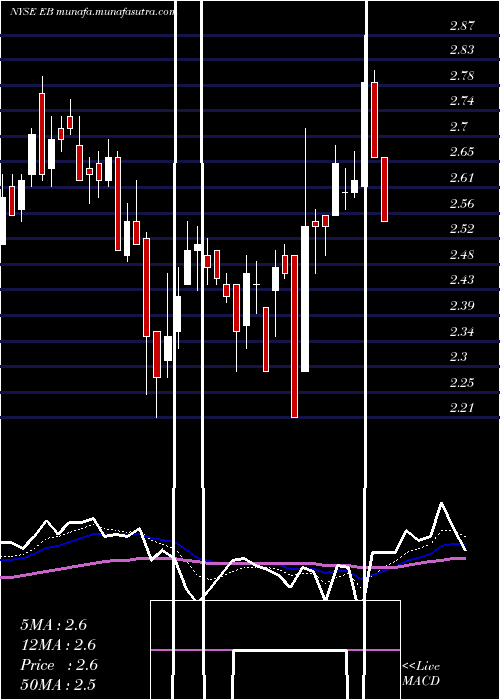Select the 2.65 price axis label
Image resolution: width=500 pixels, height=700 pixels.
coord(462,152)
